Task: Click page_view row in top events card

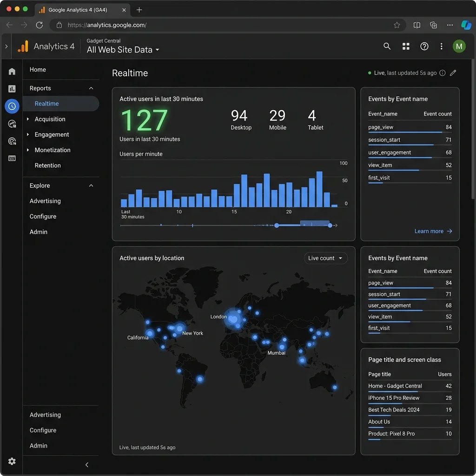Action: coord(410,127)
